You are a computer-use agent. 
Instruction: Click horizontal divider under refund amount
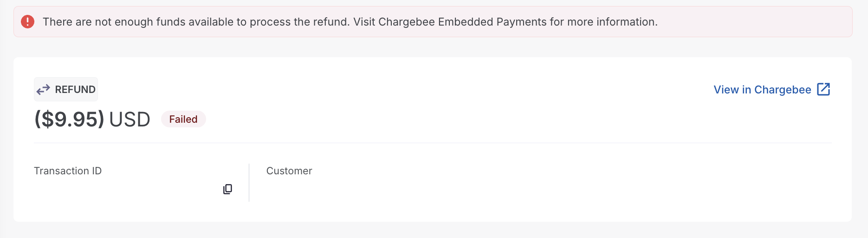(x=433, y=143)
